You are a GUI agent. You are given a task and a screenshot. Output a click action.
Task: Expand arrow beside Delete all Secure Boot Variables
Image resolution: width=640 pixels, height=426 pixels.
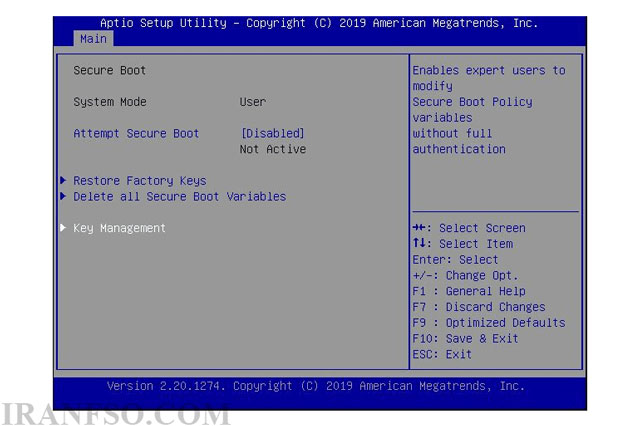(63, 196)
